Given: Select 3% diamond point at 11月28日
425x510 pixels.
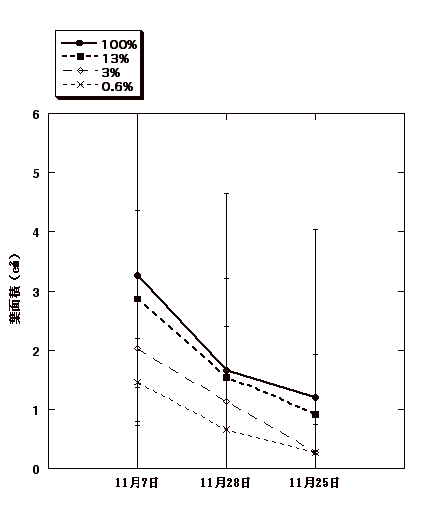Looking at the screenshot, I should click(226, 401).
